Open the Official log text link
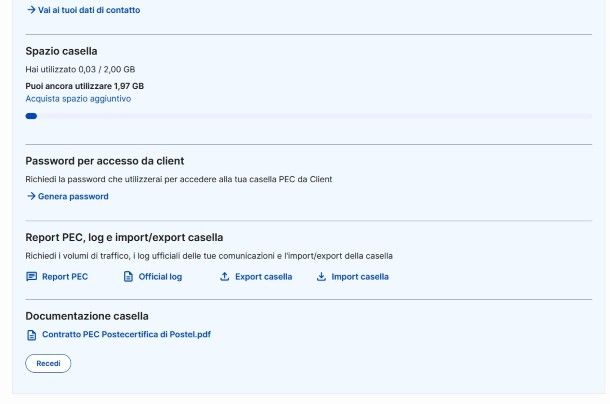The width and height of the screenshot is (610, 404). [x=160, y=277]
